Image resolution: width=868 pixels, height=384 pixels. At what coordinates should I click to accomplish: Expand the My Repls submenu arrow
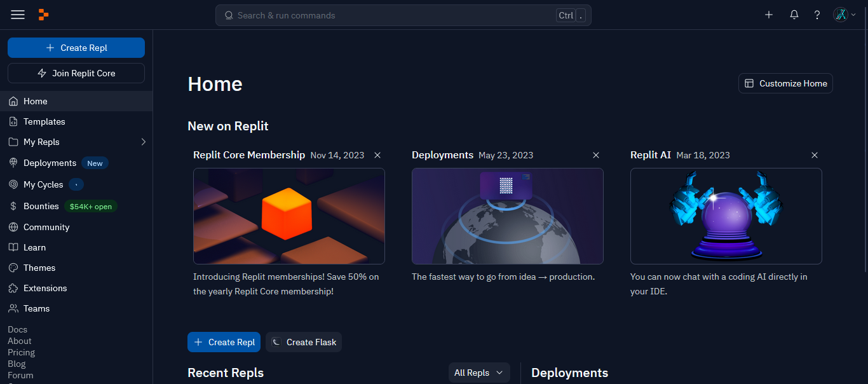click(143, 142)
